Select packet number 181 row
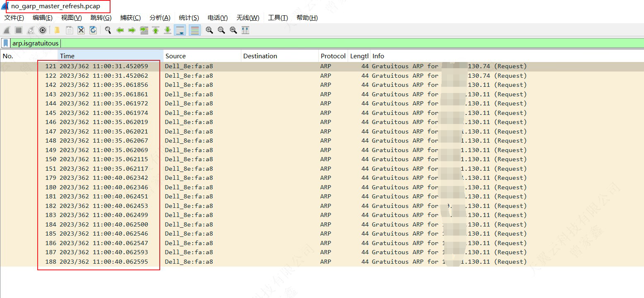This screenshot has width=644, height=298. (322, 196)
